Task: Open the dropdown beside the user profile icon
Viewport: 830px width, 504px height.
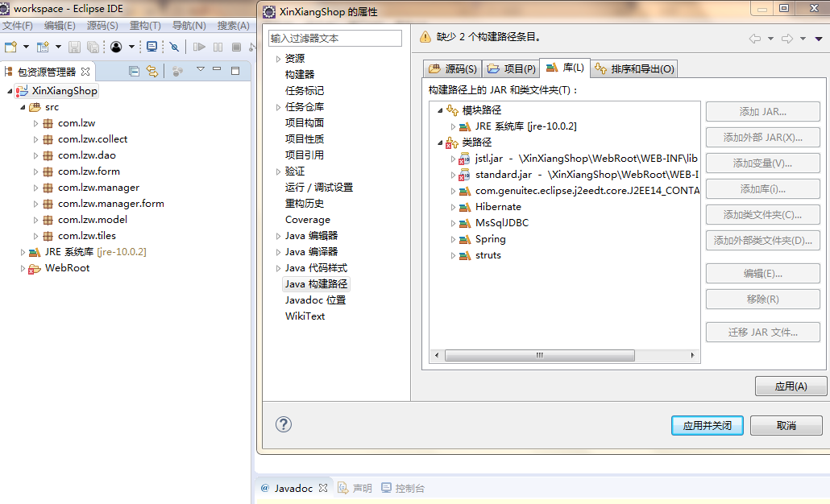Action: tap(132, 47)
